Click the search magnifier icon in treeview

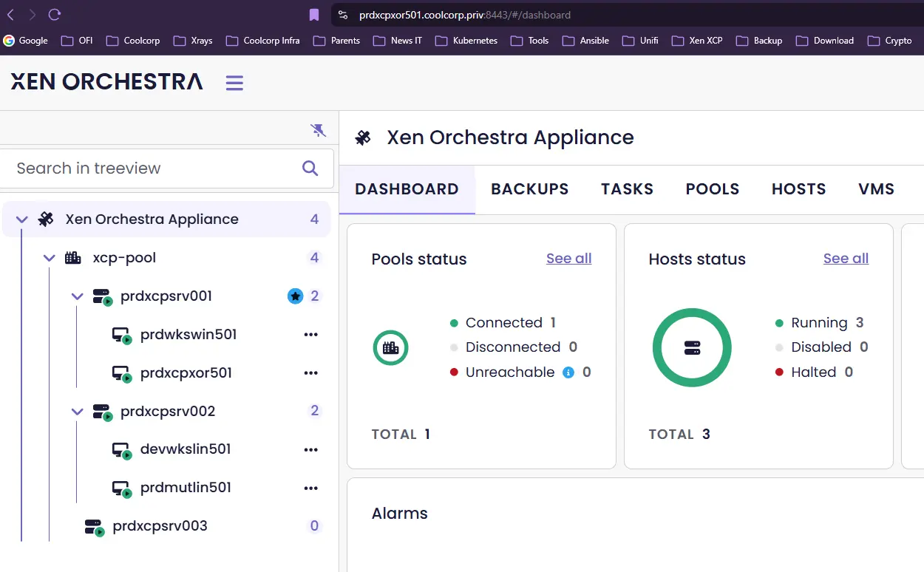click(x=310, y=168)
